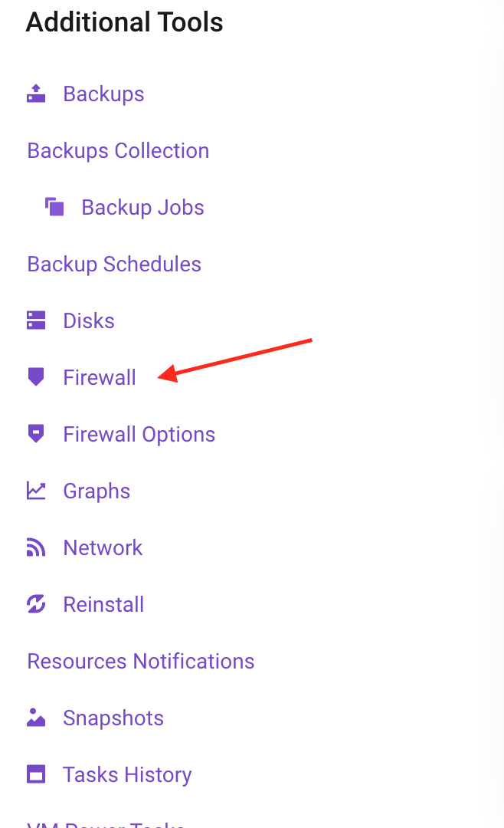Open the Snapshots link
The height and width of the screenshot is (828, 504).
tap(113, 718)
